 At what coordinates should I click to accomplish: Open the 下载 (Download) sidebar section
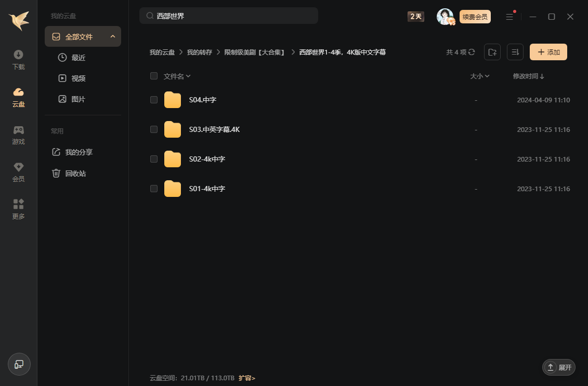(x=19, y=60)
